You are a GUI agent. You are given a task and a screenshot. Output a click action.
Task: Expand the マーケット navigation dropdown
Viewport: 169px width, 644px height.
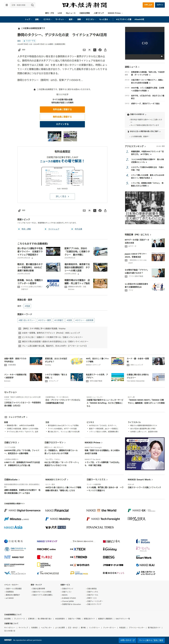[60, 19]
